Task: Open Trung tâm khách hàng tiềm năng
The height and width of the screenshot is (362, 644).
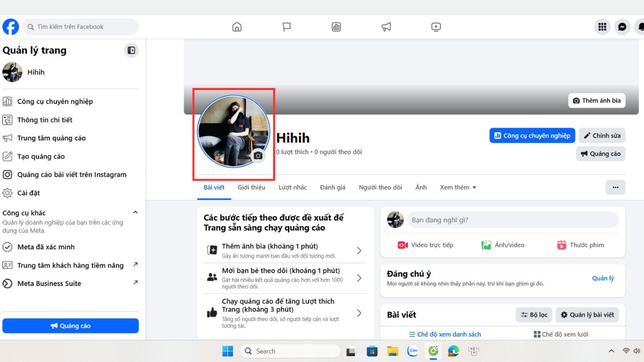Action: click(70, 265)
